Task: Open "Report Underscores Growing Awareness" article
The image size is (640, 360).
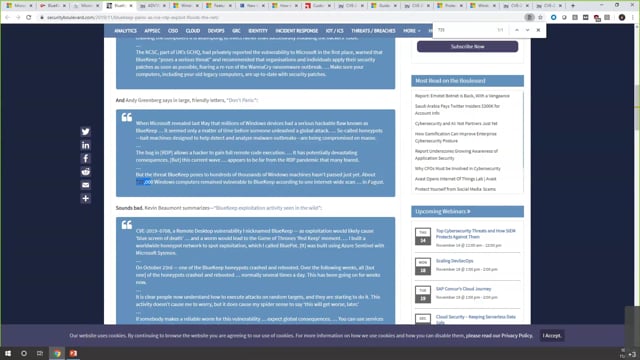Action: (x=456, y=154)
